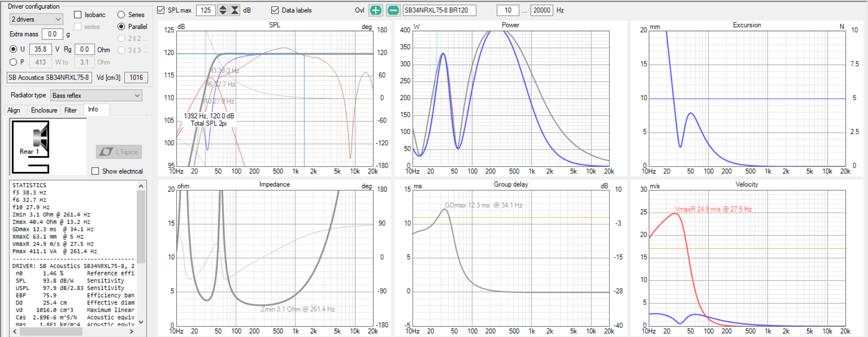Screen dimensions: 868x337
Task: Click the Power chart title
Action: (x=510, y=25)
